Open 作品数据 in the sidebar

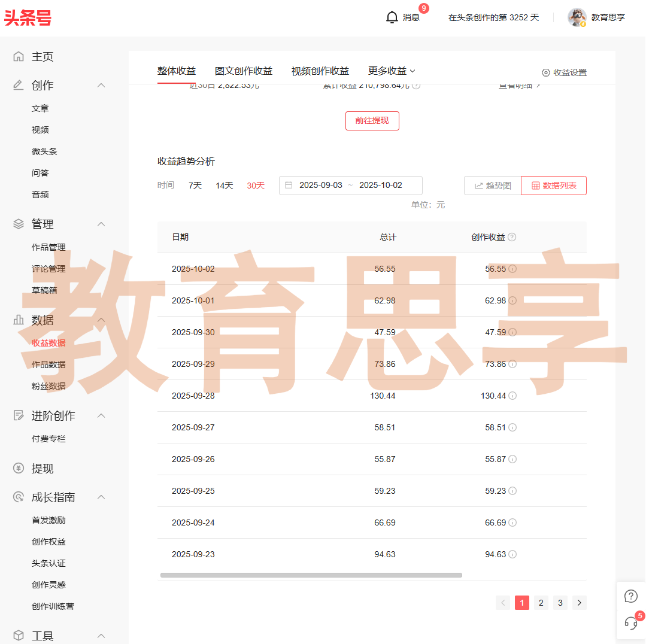pyautogui.click(x=48, y=364)
